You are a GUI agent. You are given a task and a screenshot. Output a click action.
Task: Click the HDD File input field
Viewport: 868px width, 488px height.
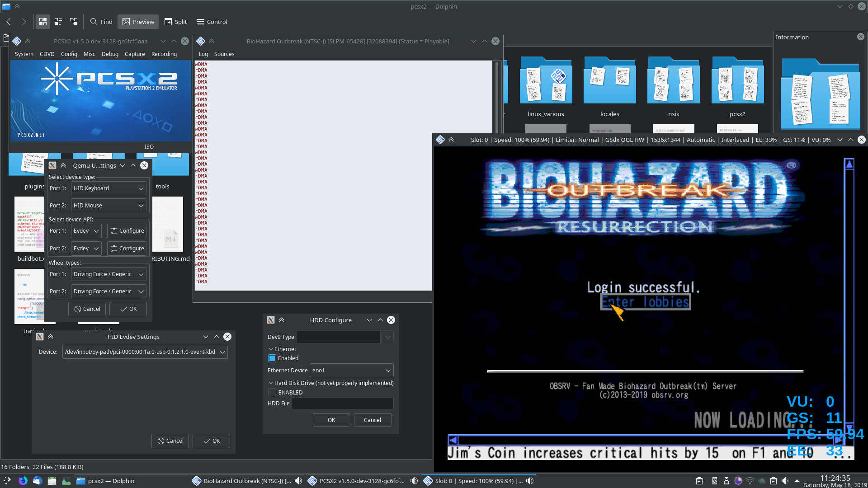[342, 404]
